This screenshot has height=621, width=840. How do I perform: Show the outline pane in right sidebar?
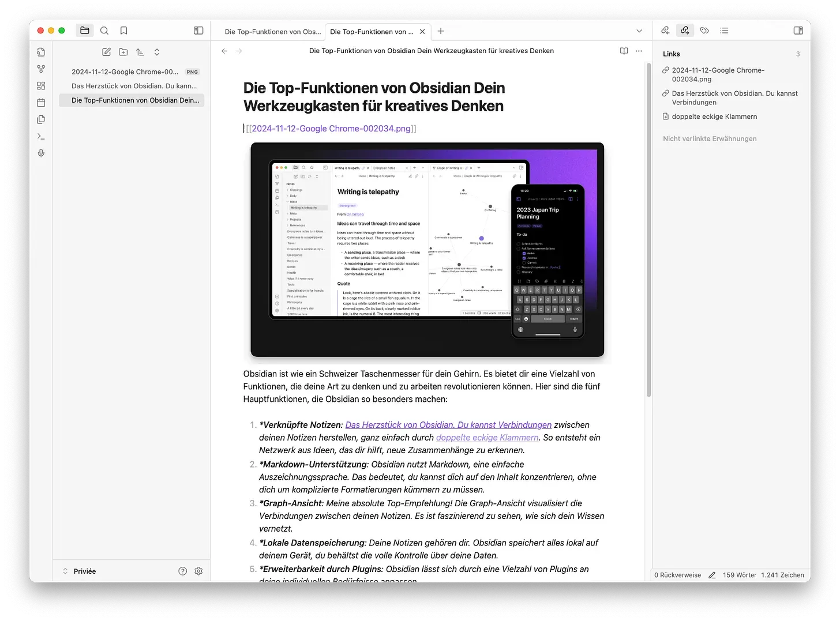coord(724,31)
